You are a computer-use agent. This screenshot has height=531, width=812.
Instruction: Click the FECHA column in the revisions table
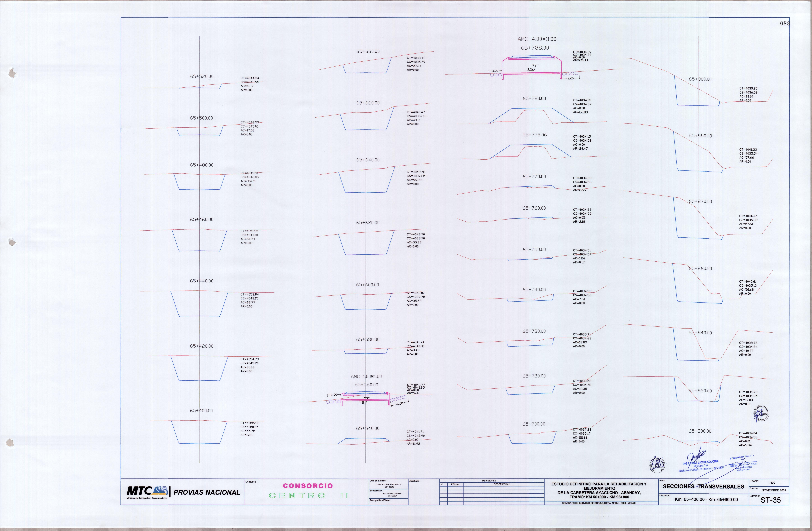pos(455,484)
